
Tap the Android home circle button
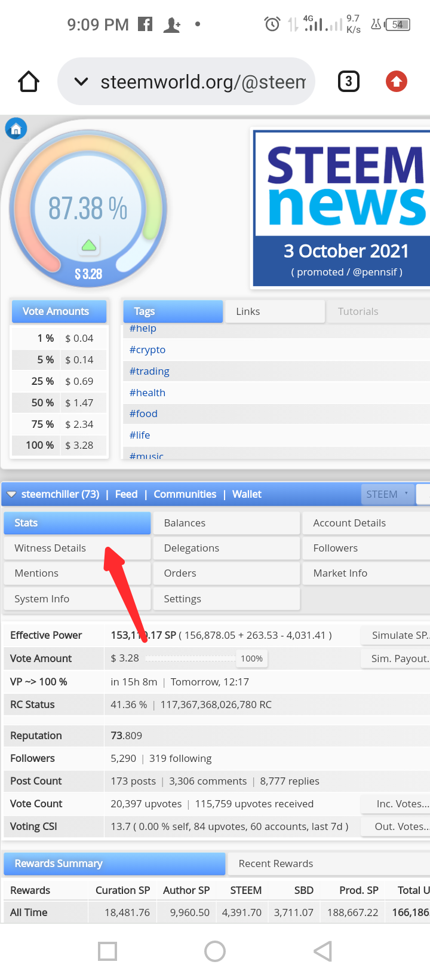(215, 951)
